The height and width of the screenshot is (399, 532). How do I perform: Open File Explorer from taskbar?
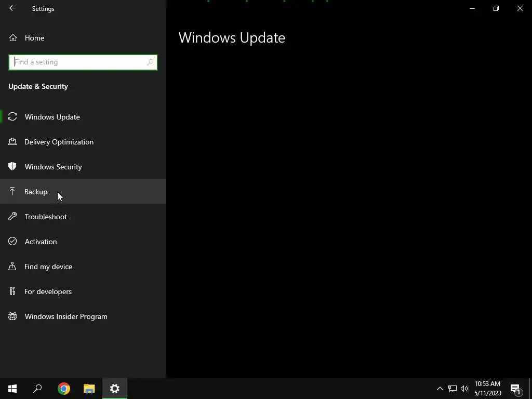point(89,389)
